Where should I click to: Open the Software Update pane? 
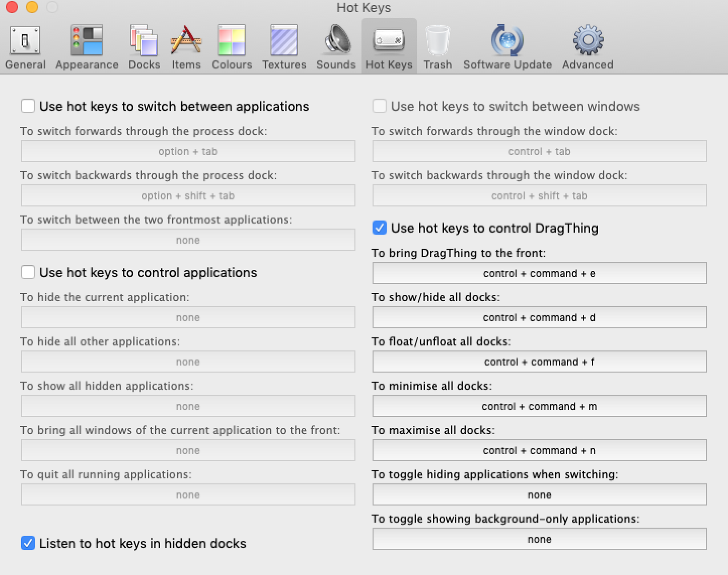pos(507,47)
